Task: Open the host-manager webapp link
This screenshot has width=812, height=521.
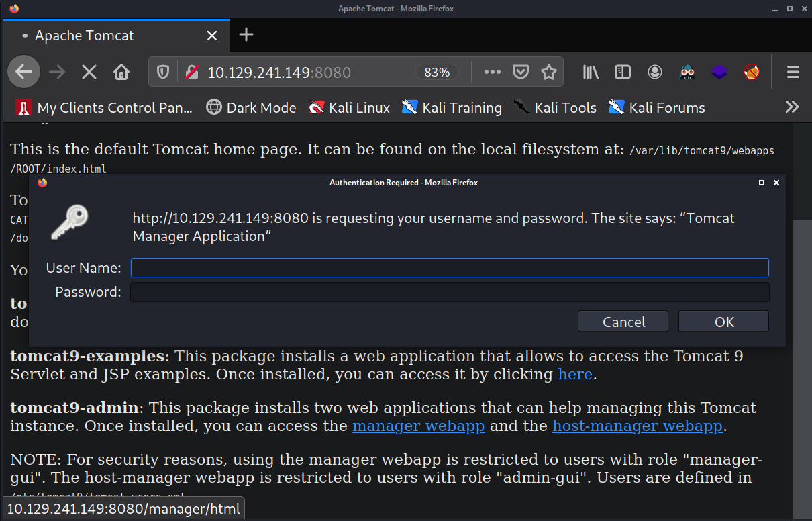Action: 638,426
